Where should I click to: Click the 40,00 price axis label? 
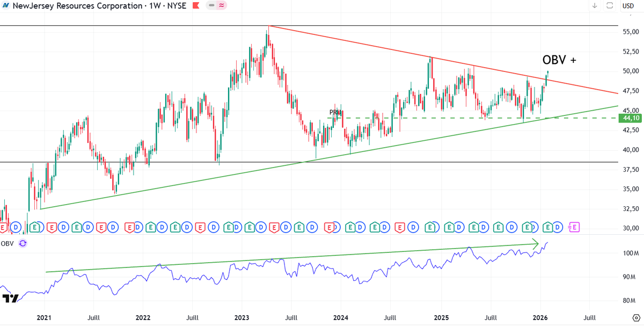pyautogui.click(x=630, y=150)
